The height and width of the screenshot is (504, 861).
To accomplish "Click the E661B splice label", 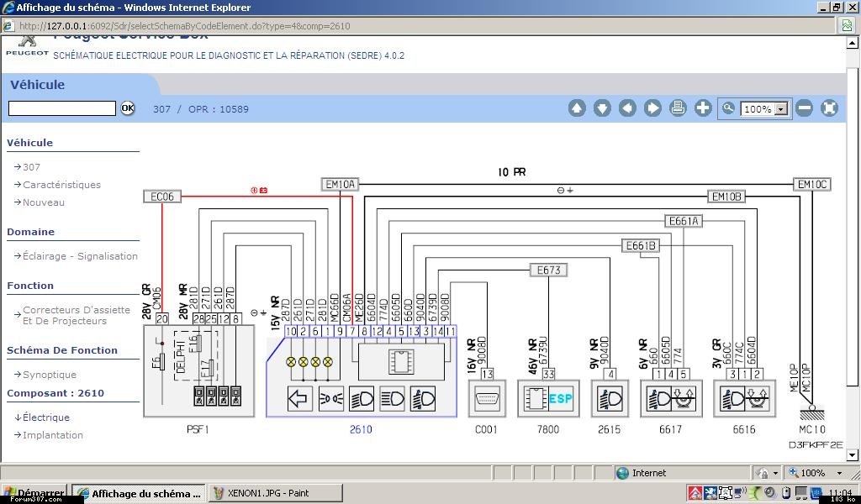I will pyautogui.click(x=640, y=245).
